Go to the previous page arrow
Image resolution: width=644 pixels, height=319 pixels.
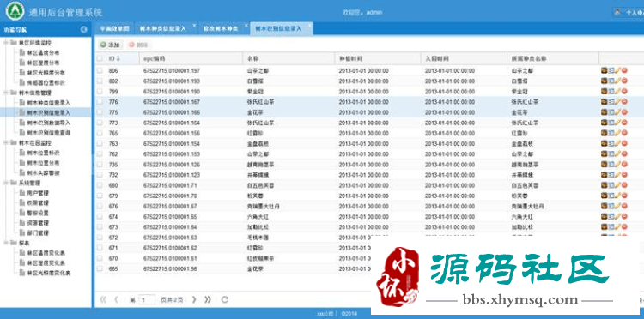tap(116, 300)
